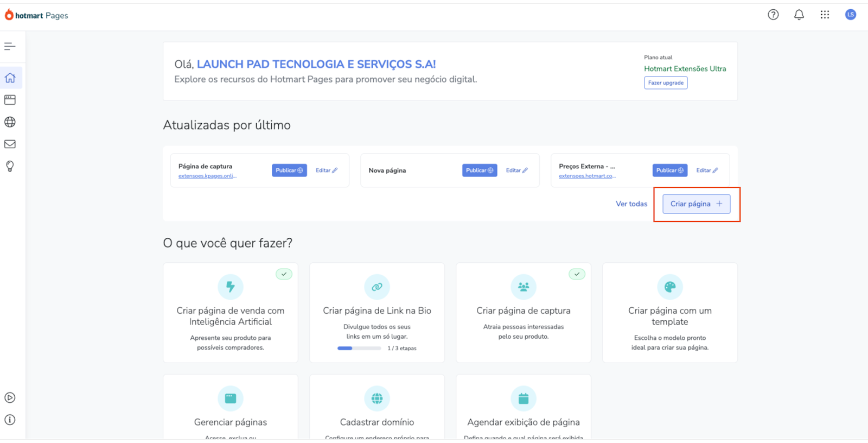Click the people icon for capture page
Viewport: 868px width, 443px height.
(524, 287)
